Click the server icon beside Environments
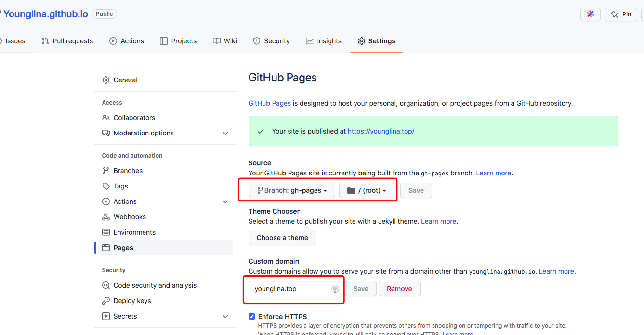The height and width of the screenshot is (335, 644). (x=106, y=232)
